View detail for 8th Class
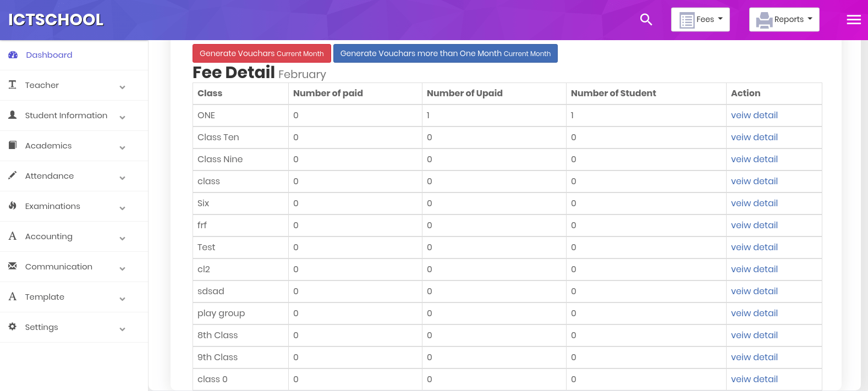 coord(754,335)
